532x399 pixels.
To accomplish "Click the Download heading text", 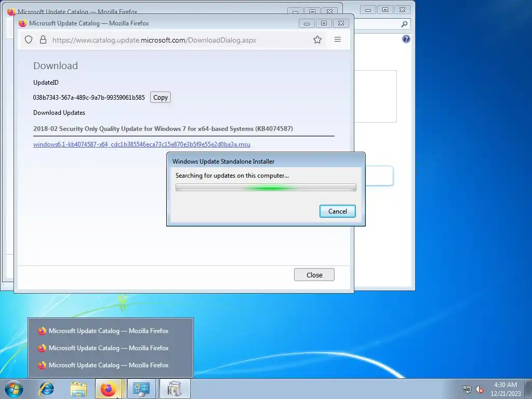I will pyautogui.click(x=56, y=65).
